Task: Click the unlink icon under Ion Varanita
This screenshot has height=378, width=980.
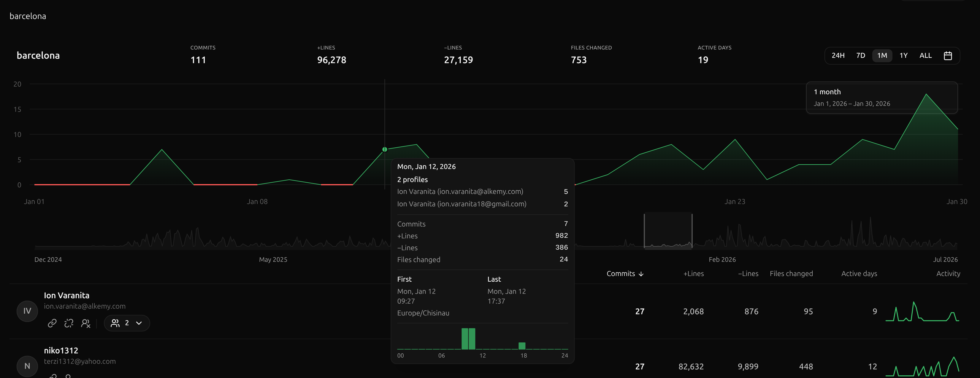Action: click(x=69, y=323)
